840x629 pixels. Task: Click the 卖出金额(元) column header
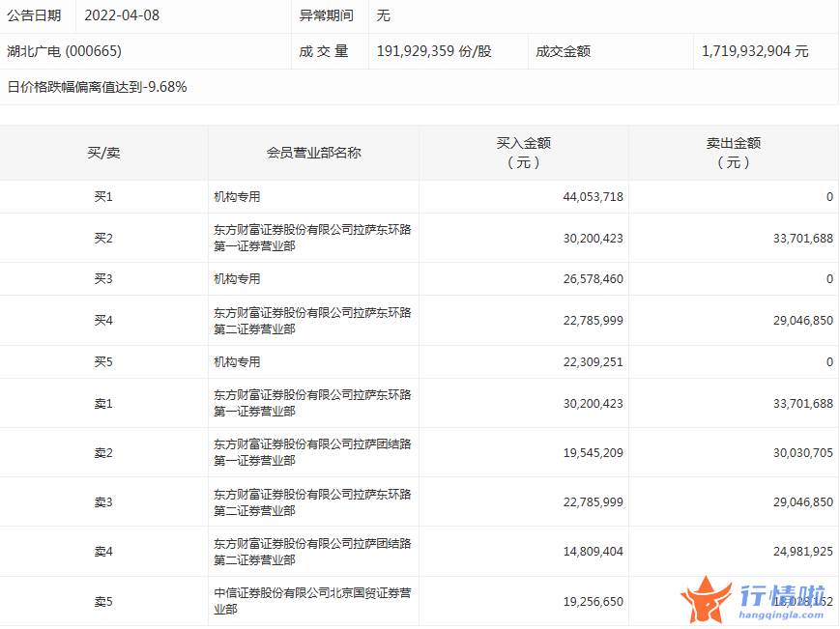click(734, 153)
